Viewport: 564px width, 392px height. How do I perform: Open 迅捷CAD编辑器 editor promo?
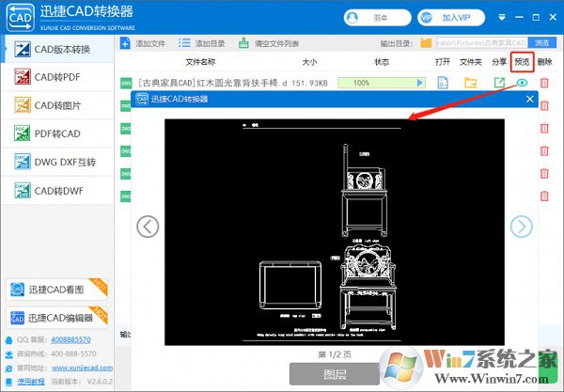click(x=56, y=318)
